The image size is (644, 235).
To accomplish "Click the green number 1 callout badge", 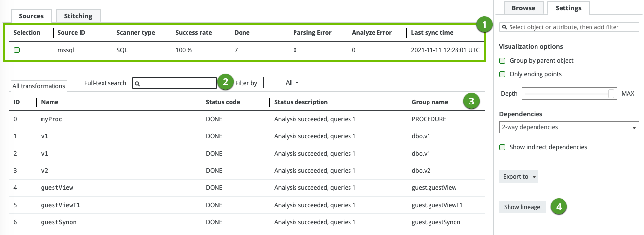I will [484, 24].
